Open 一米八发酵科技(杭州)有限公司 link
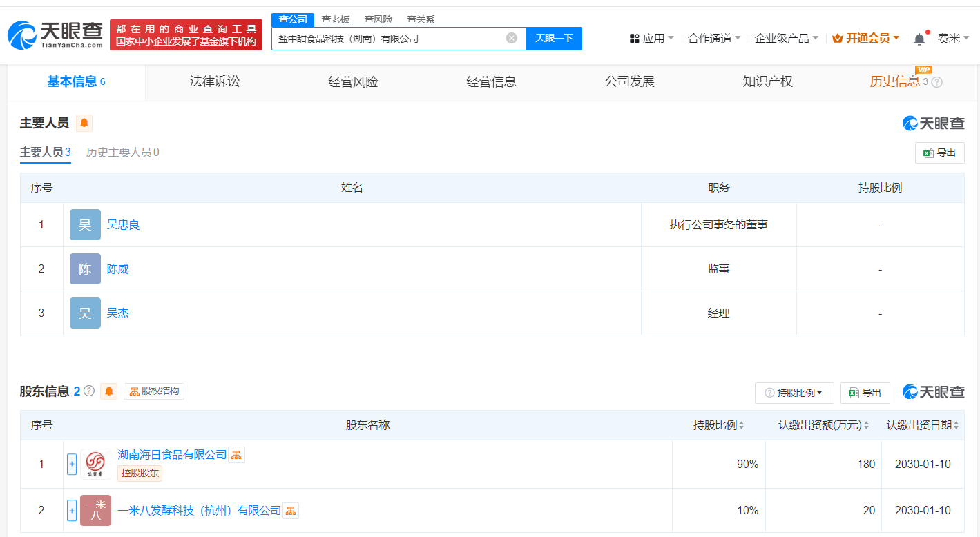The image size is (980, 537). point(200,511)
